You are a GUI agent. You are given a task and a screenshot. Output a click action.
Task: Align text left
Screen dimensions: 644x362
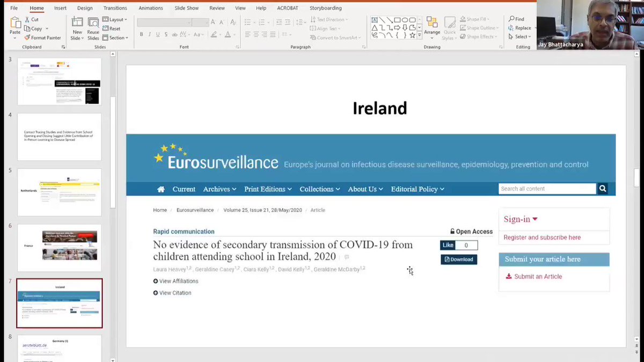coord(248,34)
